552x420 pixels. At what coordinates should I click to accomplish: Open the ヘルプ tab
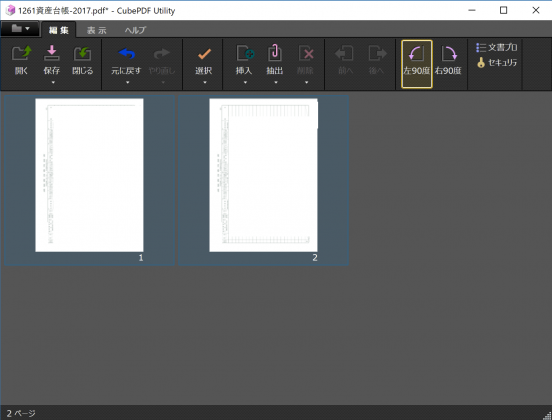[x=135, y=30]
